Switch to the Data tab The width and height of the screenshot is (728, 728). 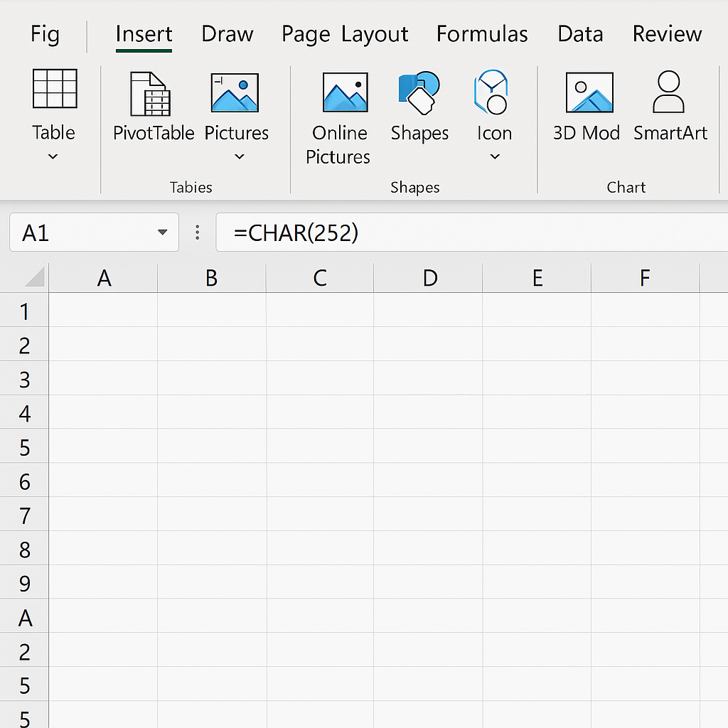coord(580,34)
